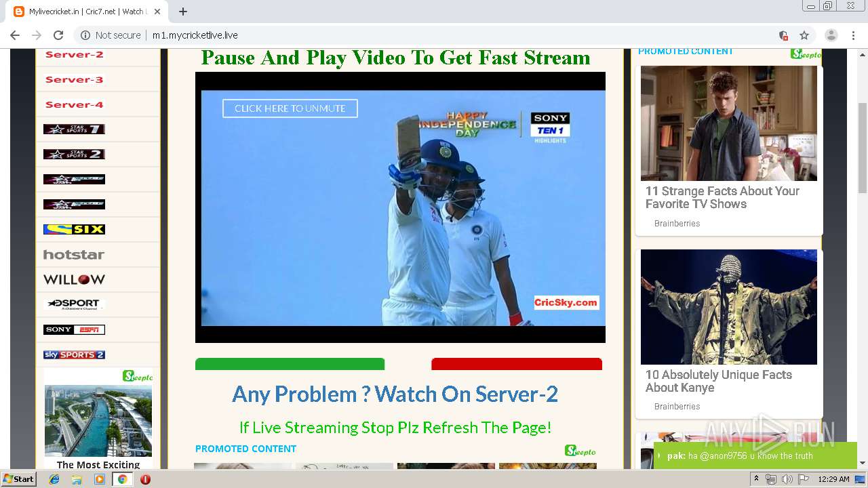Click the Any Problem Watch On Server-2 text
The width and height of the screenshot is (868, 488).
pos(395,394)
